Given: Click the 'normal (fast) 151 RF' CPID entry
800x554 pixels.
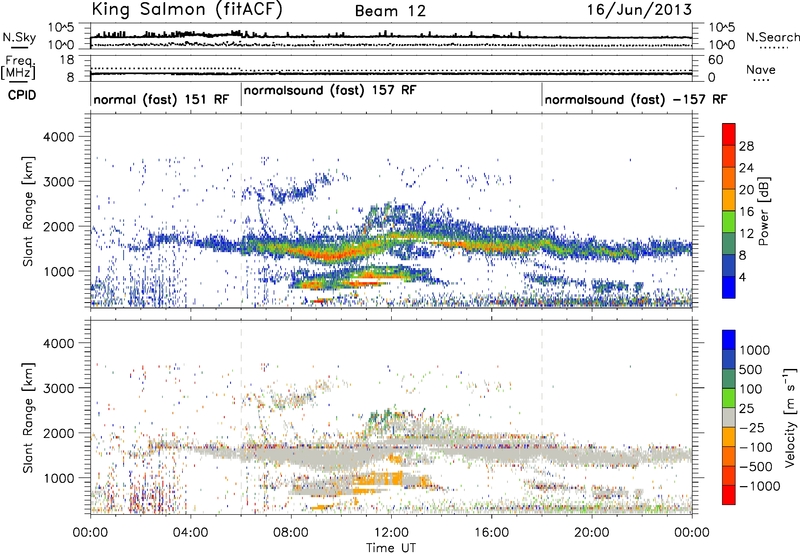Looking at the screenshot, I should [161, 99].
